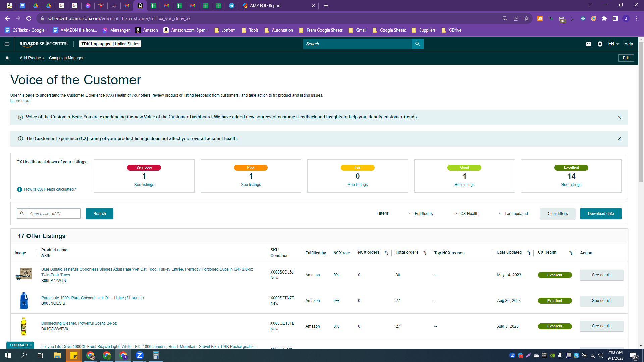Click the Download data button
This screenshot has width=644, height=362.
pos(601,214)
